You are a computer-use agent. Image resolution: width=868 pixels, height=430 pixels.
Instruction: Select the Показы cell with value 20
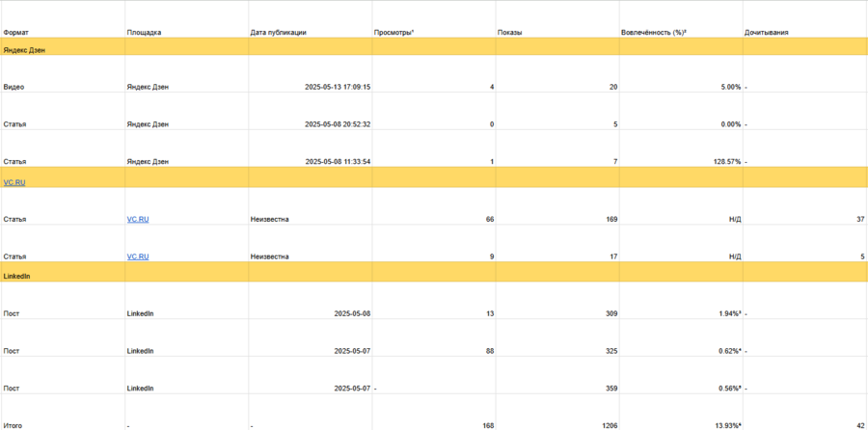[557, 74]
